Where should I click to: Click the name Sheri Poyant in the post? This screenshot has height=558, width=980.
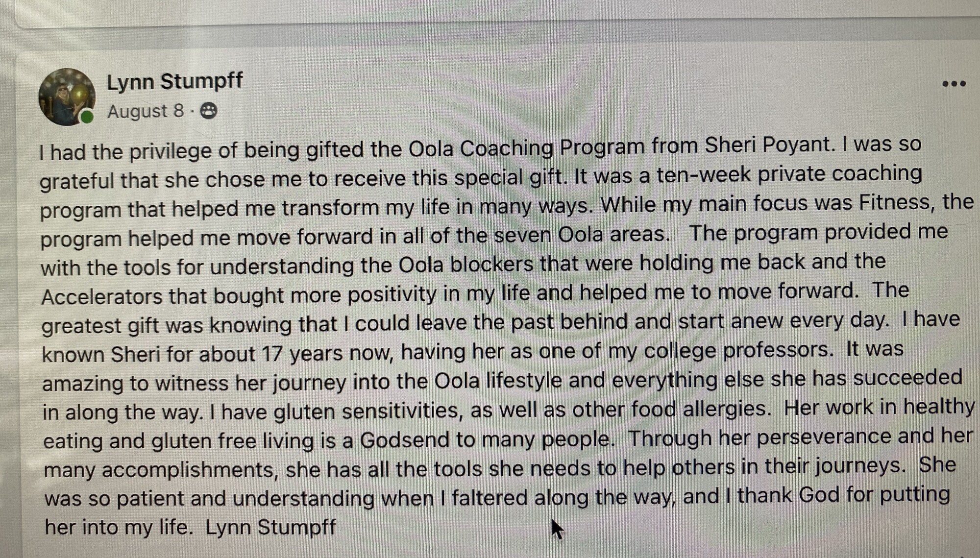768,146
